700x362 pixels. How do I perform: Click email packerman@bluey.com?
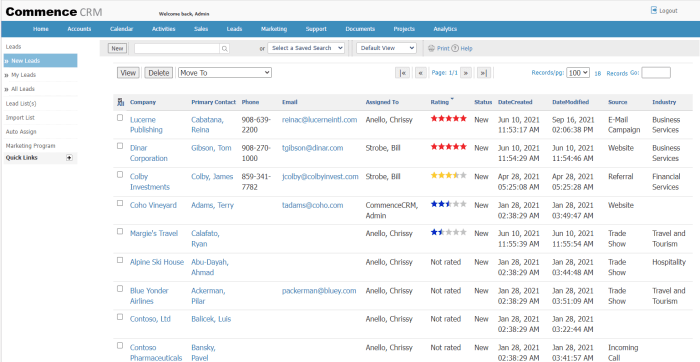[x=319, y=291]
